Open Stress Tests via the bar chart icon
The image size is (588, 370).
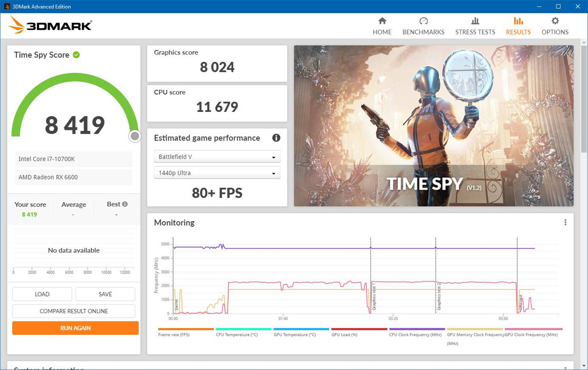point(475,21)
